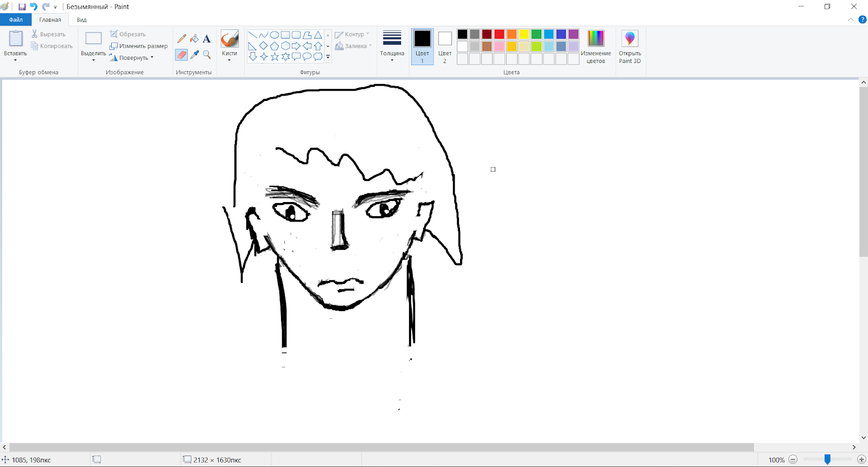
Task: Choose the triangle shape
Action: tap(318, 35)
